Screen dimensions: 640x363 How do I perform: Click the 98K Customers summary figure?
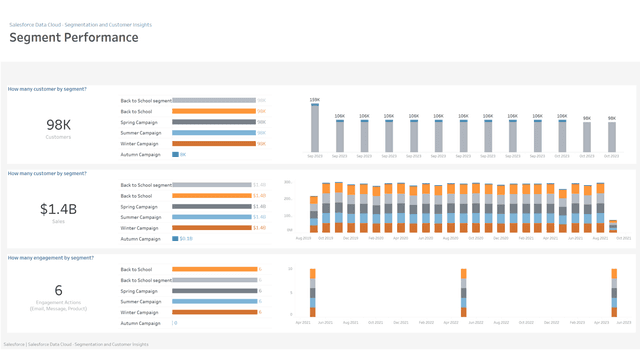58,125
